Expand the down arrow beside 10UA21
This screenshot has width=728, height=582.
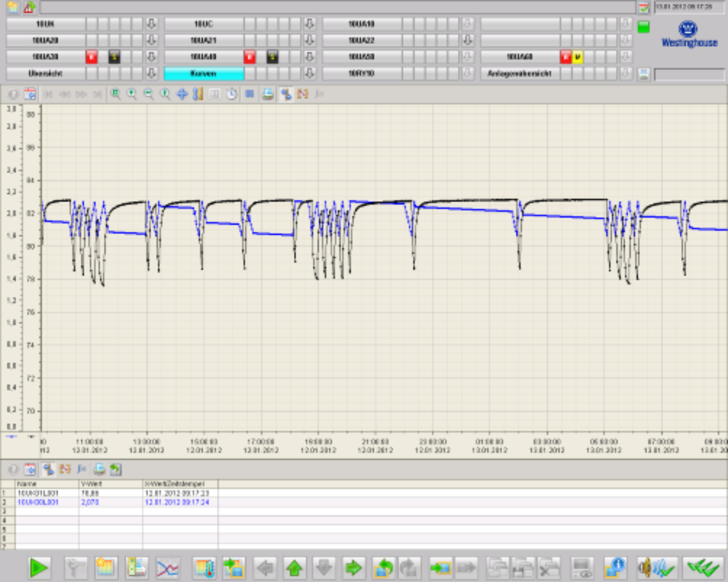point(309,41)
